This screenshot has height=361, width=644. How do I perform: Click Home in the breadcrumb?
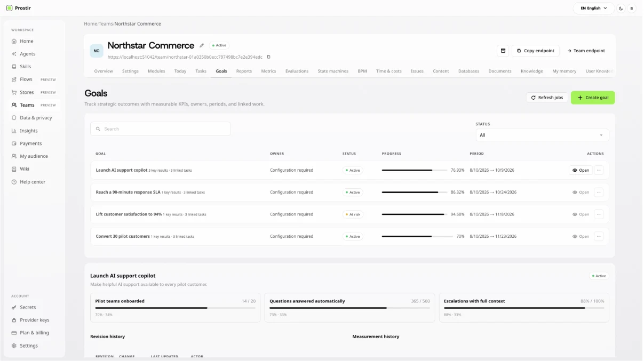(91, 24)
